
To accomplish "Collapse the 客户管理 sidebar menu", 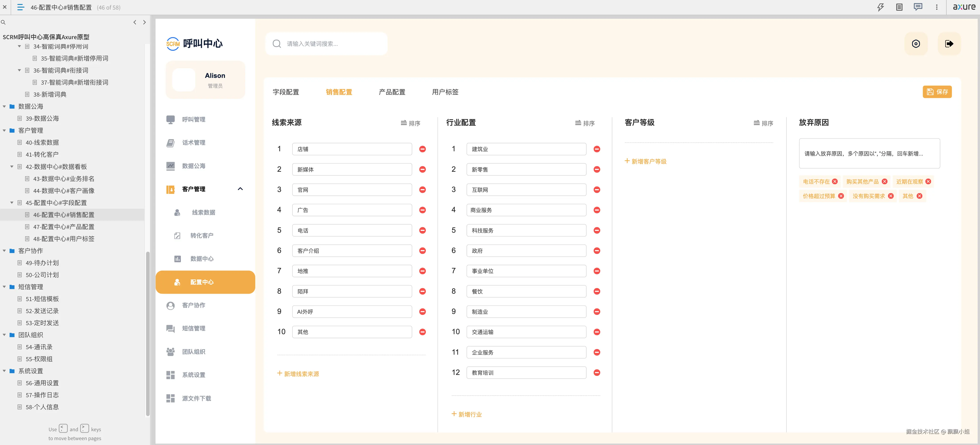I will (x=240, y=189).
